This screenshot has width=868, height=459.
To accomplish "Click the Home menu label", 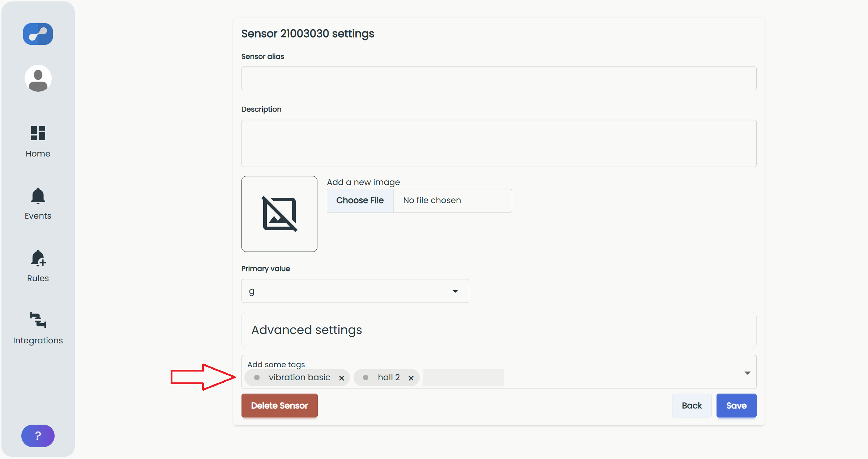I will click(x=38, y=154).
